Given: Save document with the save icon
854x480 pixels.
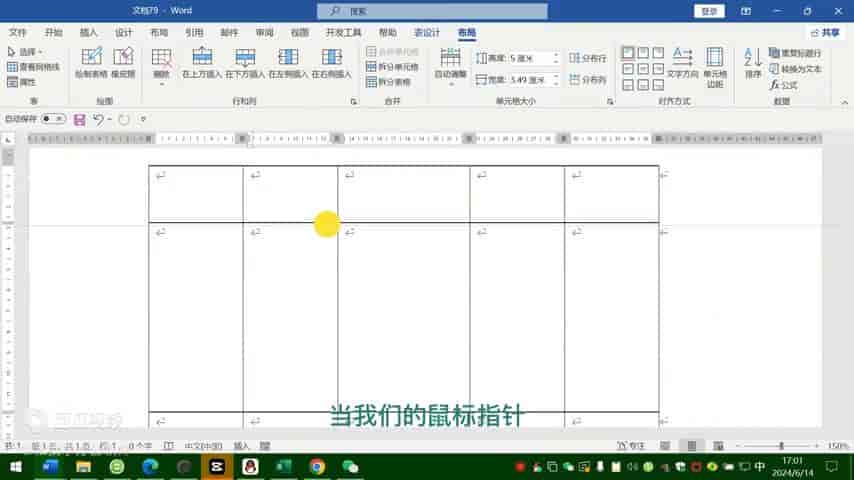Looking at the screenshot, I should point(80,119).
